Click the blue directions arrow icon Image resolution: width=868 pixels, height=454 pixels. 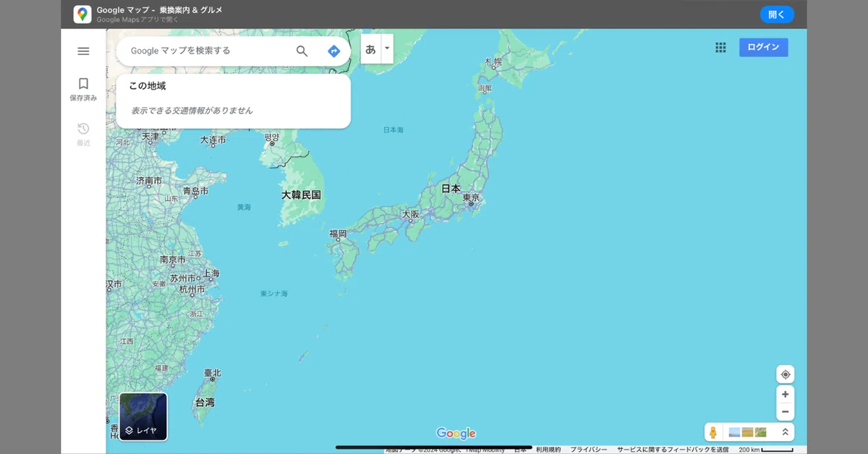click(333, 51)
